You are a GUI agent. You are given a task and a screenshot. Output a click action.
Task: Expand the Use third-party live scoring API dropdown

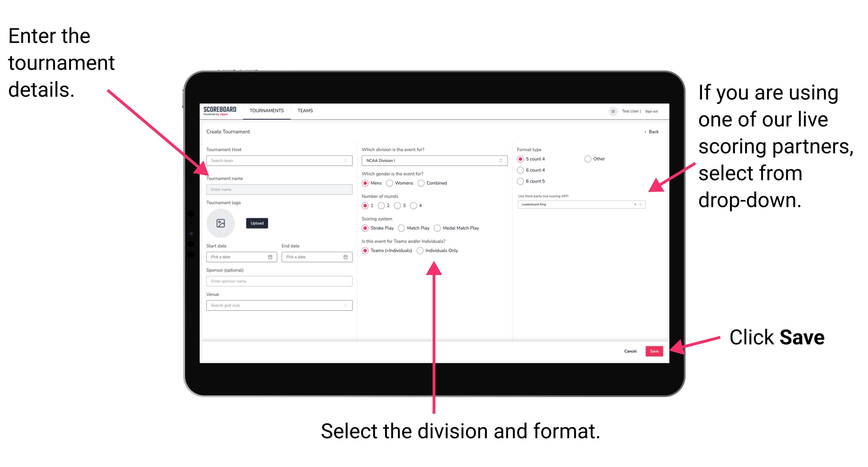pos(642,205)
